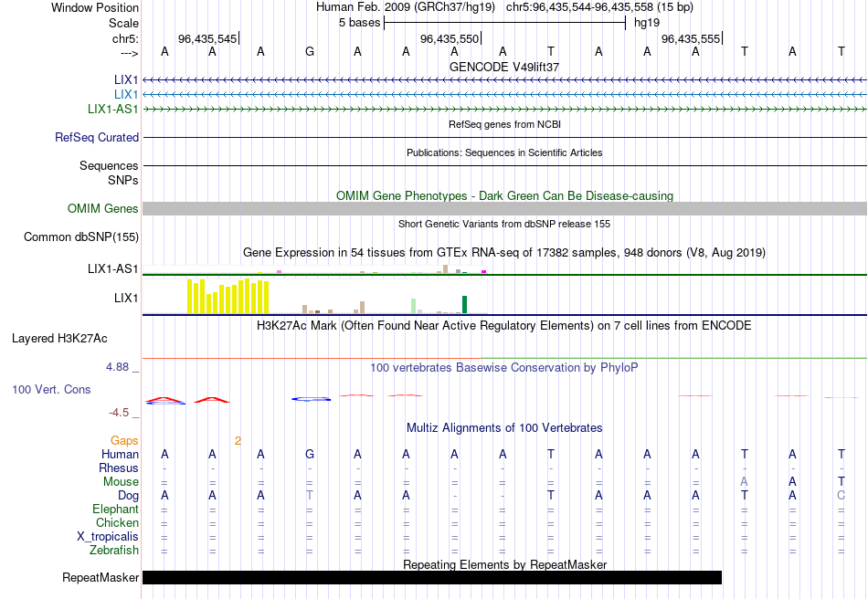
Task: Click Multiz Alignments of 100 Vertebrates title
Action: [x=504, y=427]
